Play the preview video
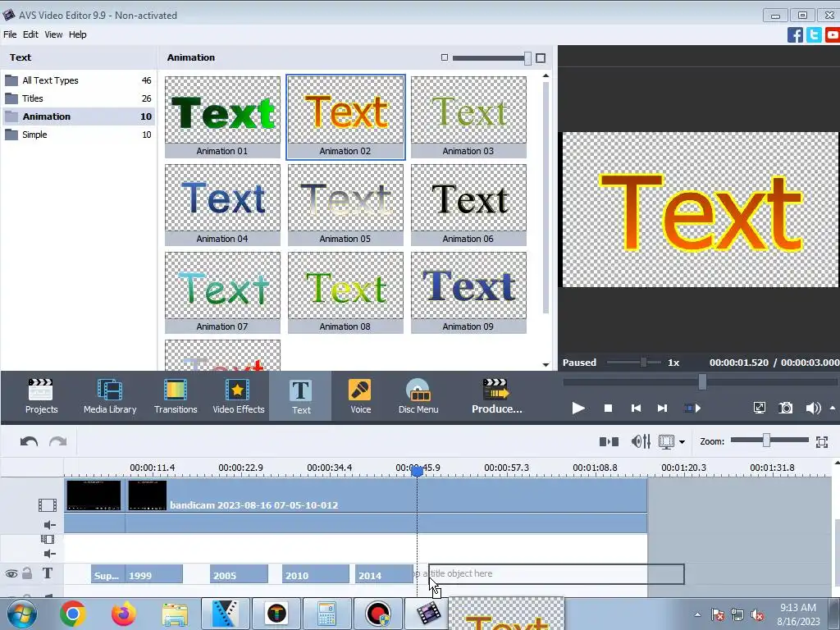Viewport: 840px width, 630px height. 578,409
